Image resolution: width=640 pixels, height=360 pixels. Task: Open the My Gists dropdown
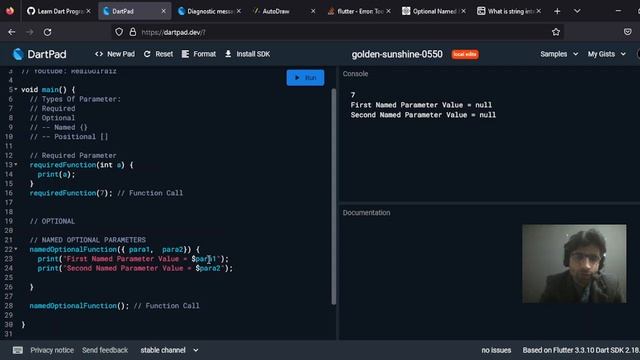coord(607,54)
